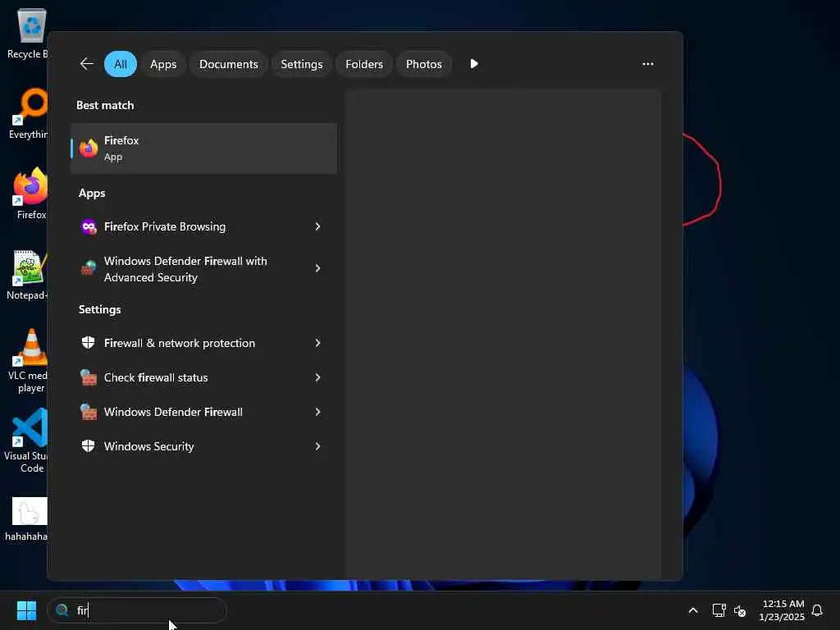Select the Recycle Bin desktop icon
The width and height of the screenshot is (840, 630).
click(27, 34)
